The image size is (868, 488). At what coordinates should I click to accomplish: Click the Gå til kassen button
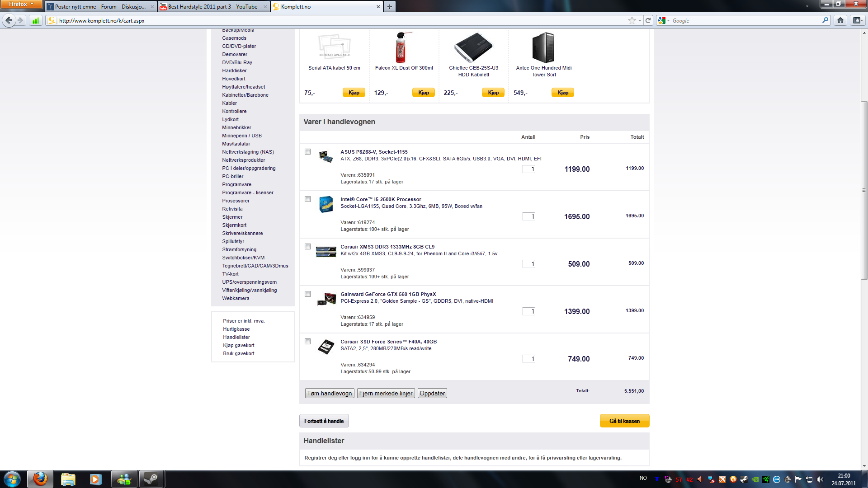coord(624,421)
